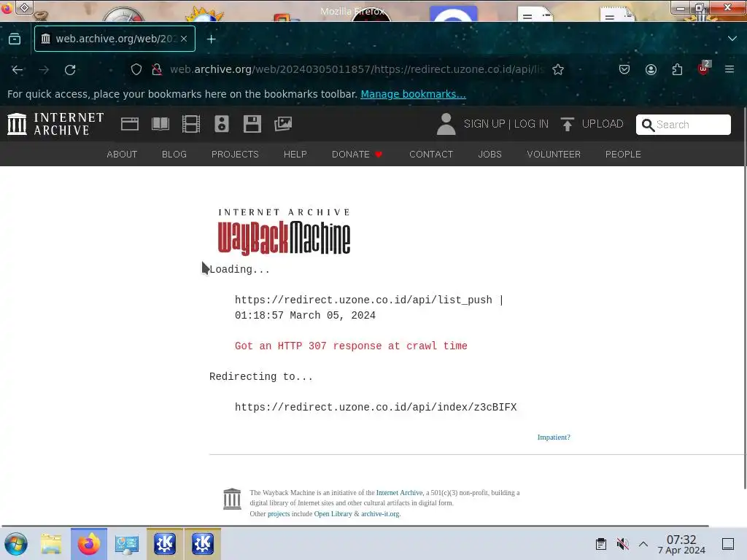Save page to Pocket

624,69
